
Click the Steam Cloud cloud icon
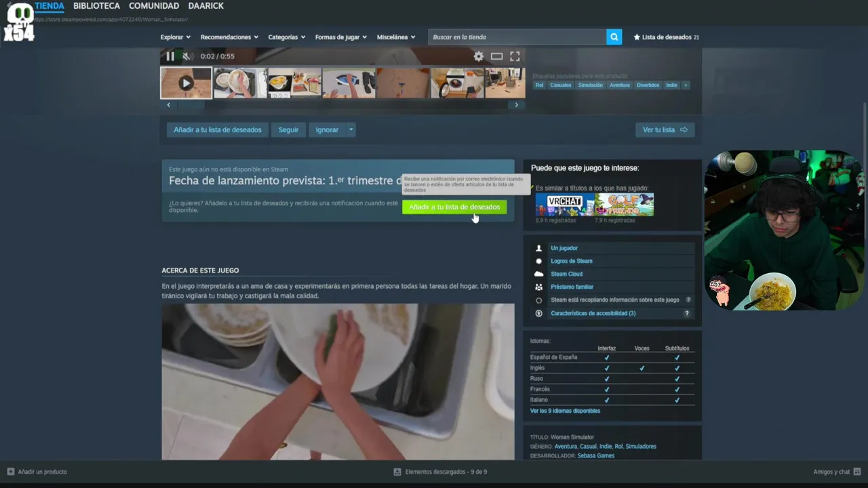pos(539,274)
